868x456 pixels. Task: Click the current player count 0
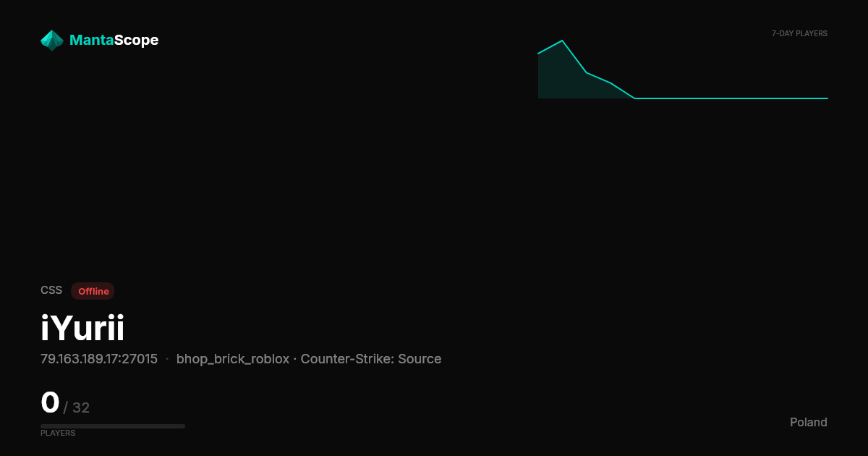click(x=50, y=402)
